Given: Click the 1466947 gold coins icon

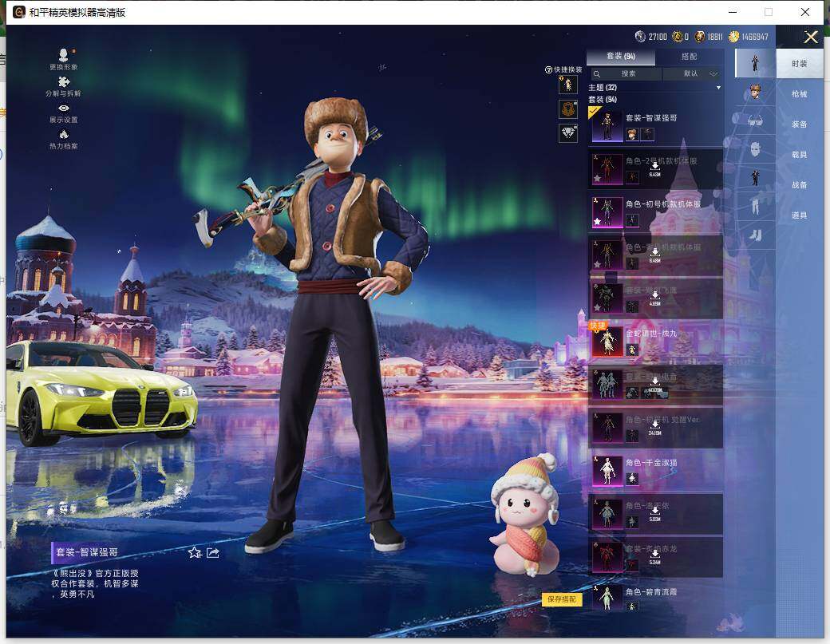Looking at the screenshot, I should pyautogui.click(x=733, y=36).
